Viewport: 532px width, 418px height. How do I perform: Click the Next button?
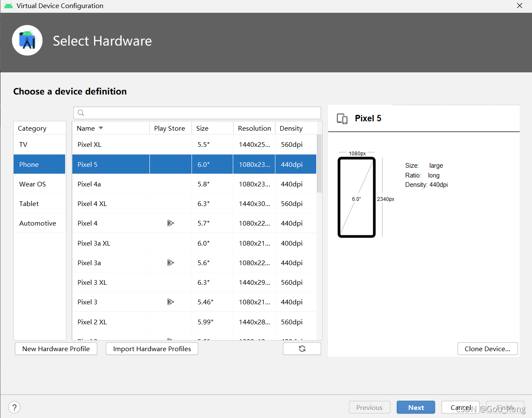tap(416, 407)
